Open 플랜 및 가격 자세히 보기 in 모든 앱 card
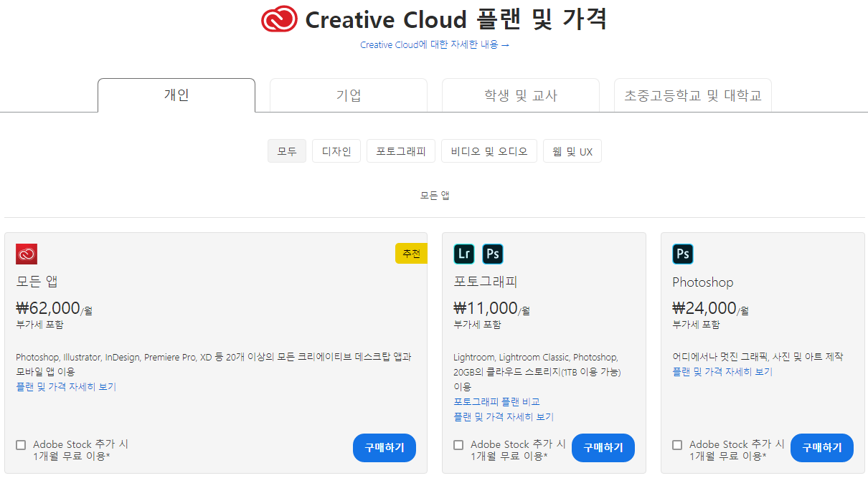 [x=66, y=387]
